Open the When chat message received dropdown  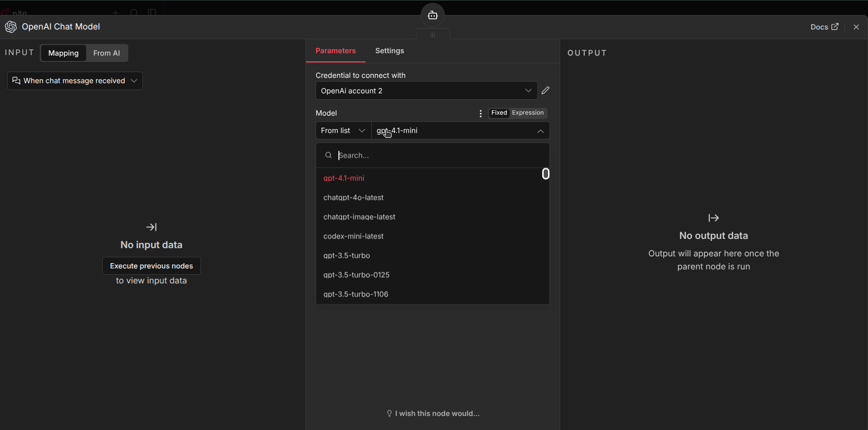tap(75, 81)
